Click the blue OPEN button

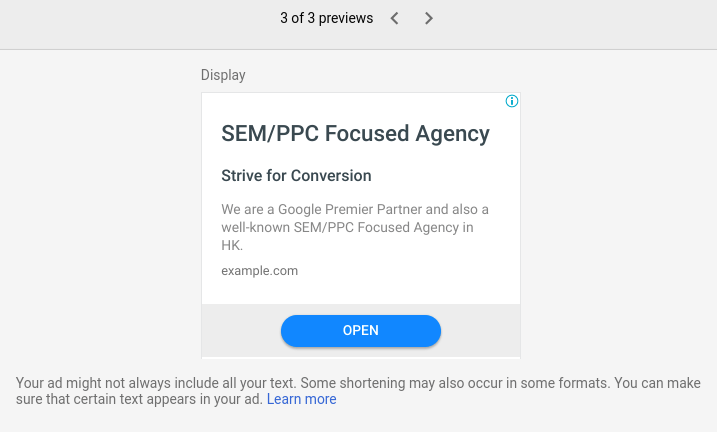pyautogui.click(x=361, y=331)
